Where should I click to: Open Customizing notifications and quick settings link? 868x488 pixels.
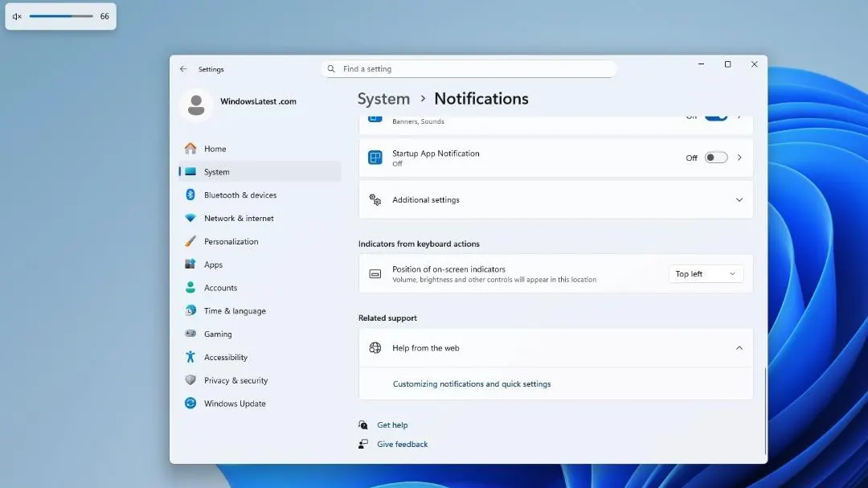(472, 384)
